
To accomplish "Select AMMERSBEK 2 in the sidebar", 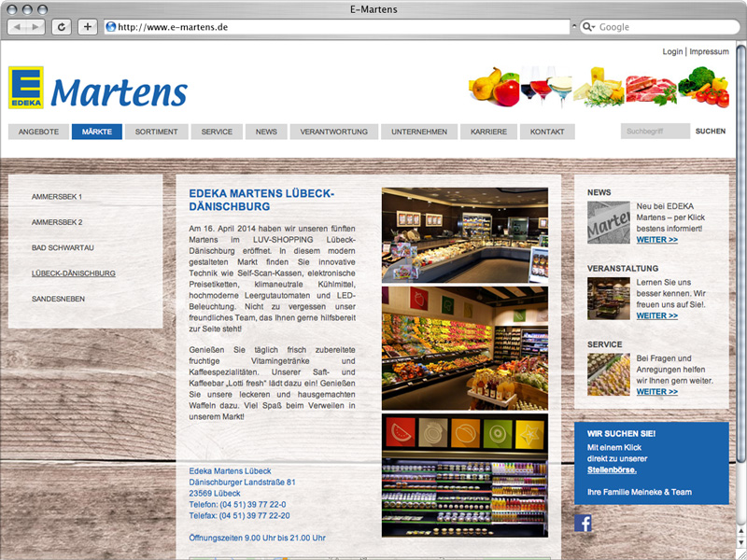I will (x=57, y=222).
